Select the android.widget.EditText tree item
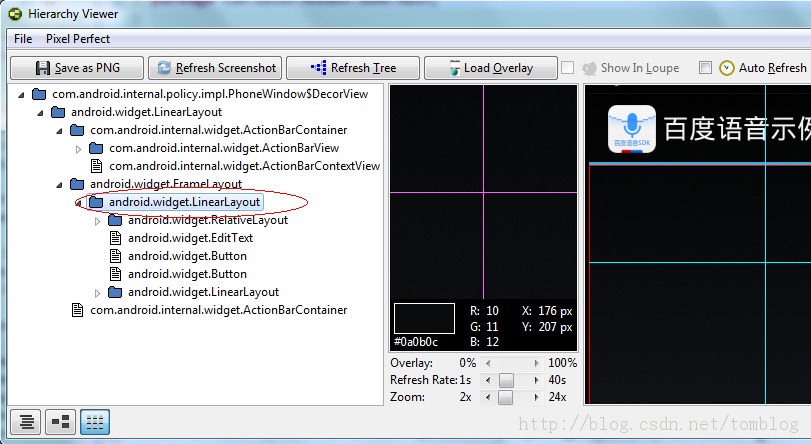This screenshot has width=811, height=444. pos(190,238)
